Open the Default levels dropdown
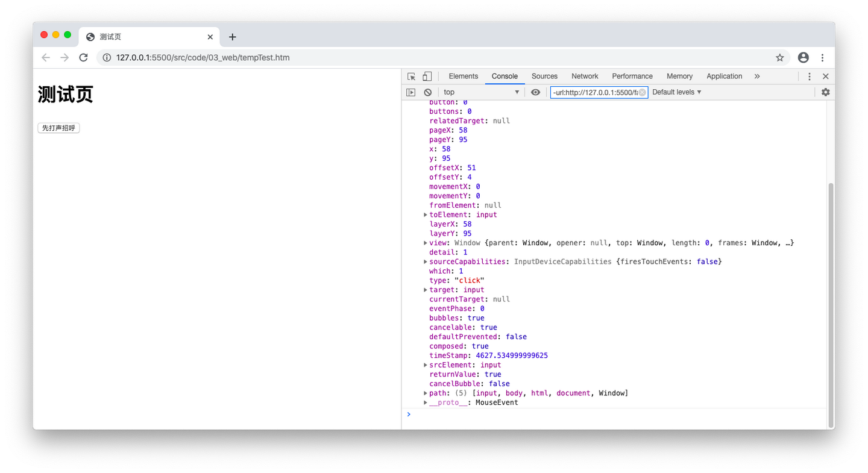Viewport: 868px width, 473px height. pyautogui.click(x=677, y=92)
